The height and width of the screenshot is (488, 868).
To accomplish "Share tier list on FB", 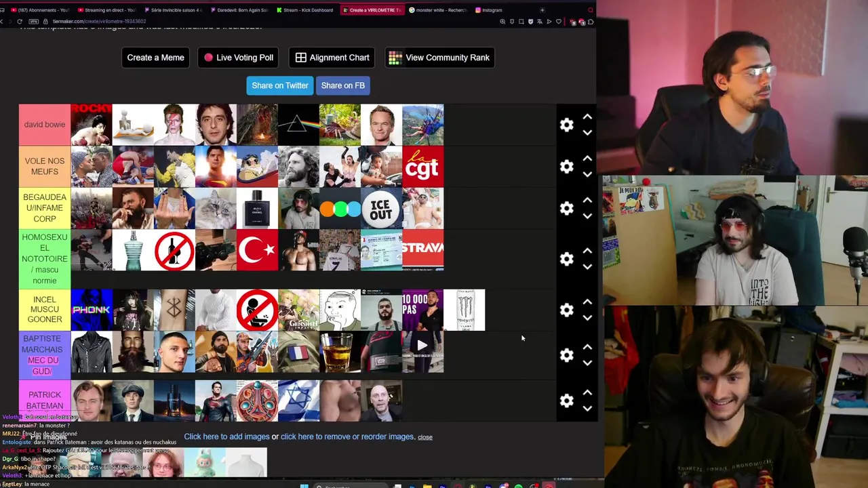I will pos(342,85).
